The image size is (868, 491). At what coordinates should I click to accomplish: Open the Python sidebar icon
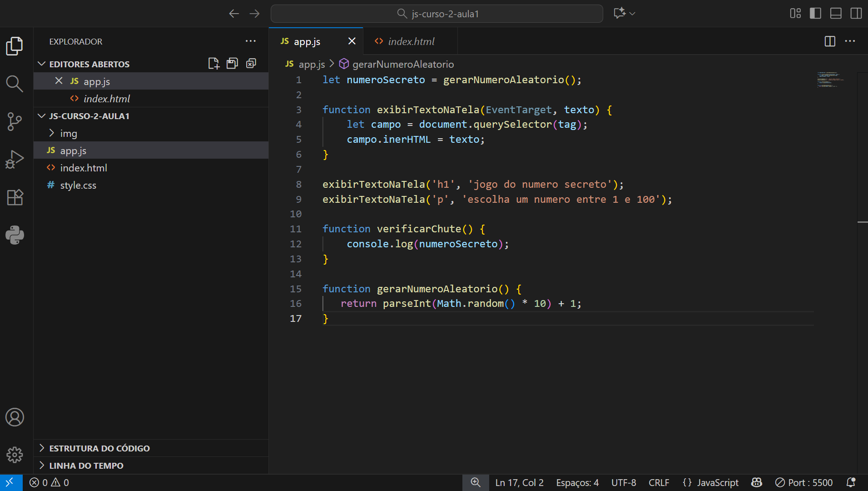coord(15,235)
